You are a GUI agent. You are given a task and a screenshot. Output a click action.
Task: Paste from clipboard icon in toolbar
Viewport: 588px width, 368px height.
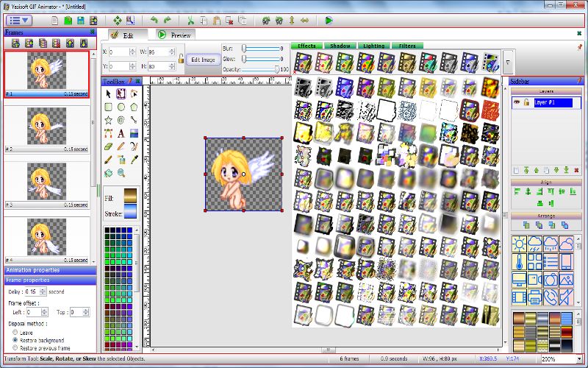tap(216, 21)
